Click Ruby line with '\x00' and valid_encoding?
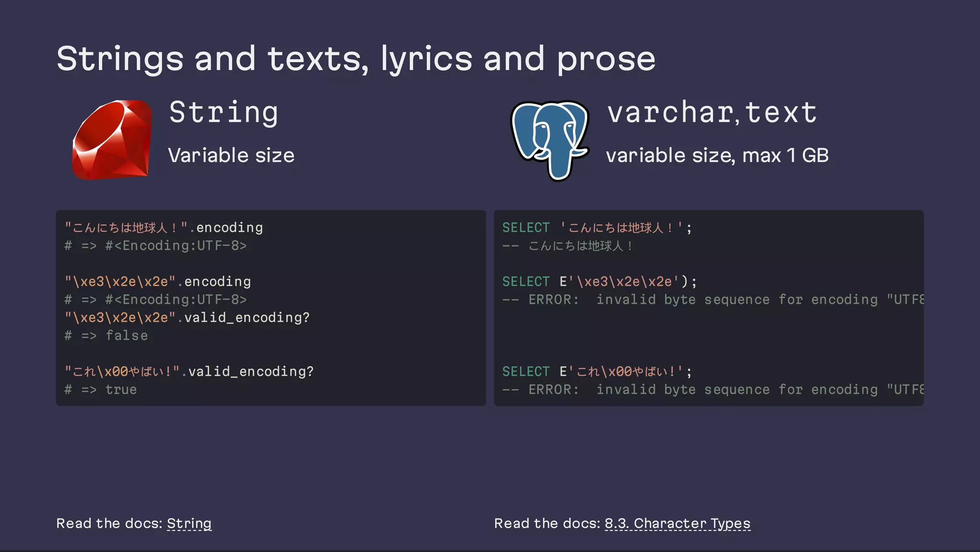 coord(189,372)
